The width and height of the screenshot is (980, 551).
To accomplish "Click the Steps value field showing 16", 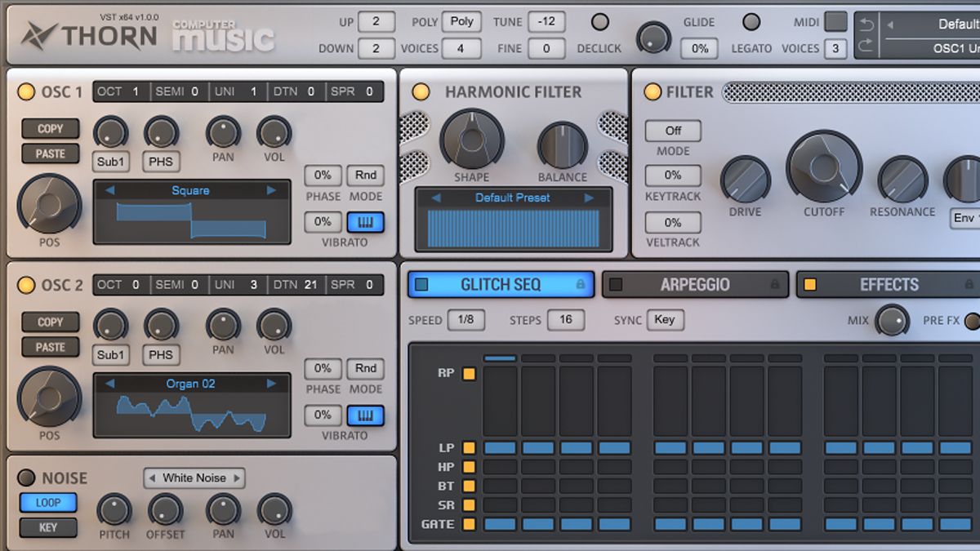I will tap(566, 320).
